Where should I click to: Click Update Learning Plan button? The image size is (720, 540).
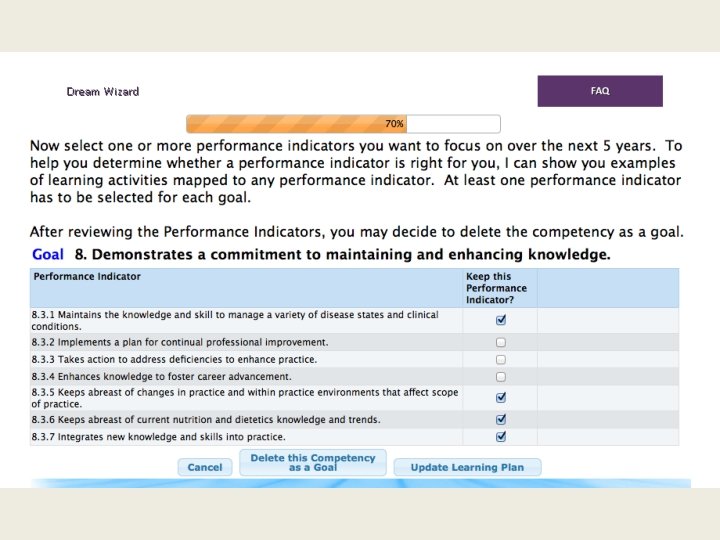click(467, 467)
